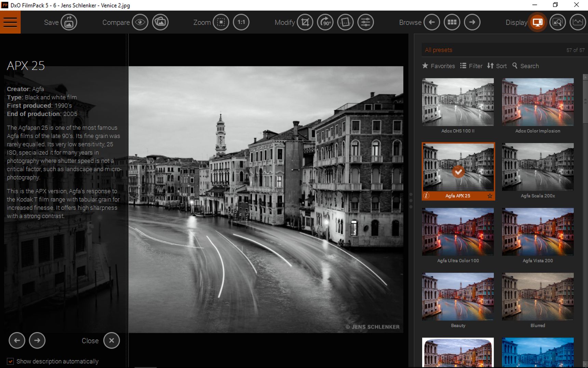Open the image grid browser

click(x=452, y=22)
